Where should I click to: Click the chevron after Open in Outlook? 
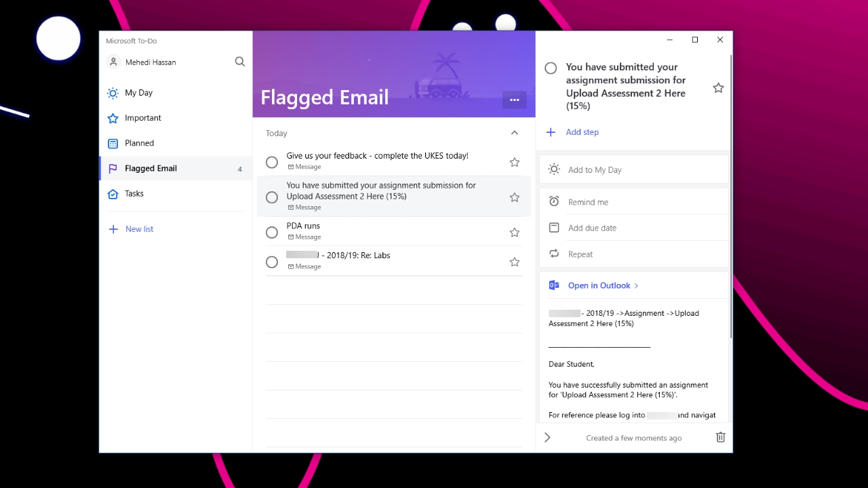tap(636, 286)
